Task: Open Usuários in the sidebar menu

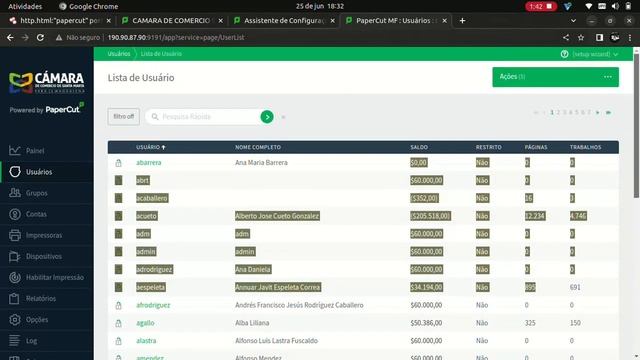Action: pos(39,172)
